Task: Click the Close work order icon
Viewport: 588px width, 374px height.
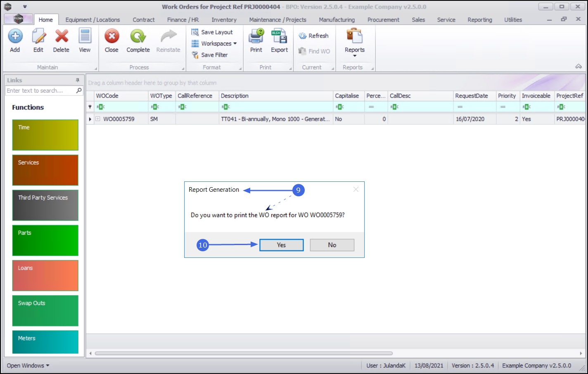Action: click(111, 36)
